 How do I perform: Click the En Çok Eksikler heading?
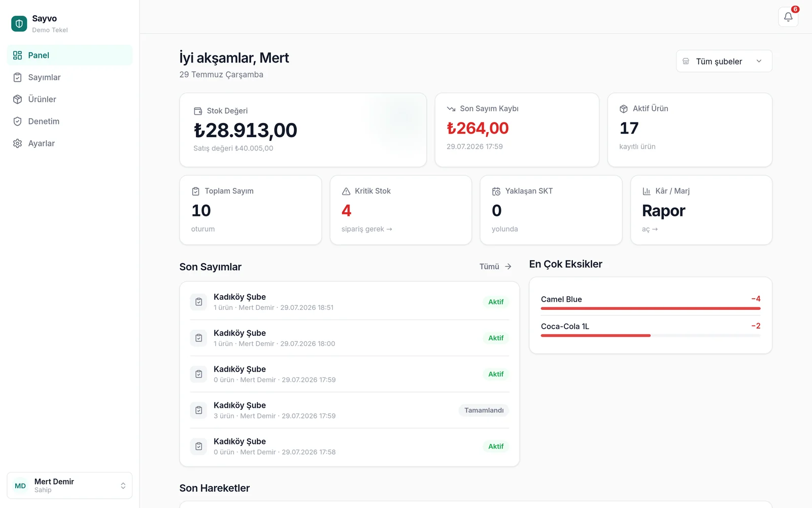565,264
